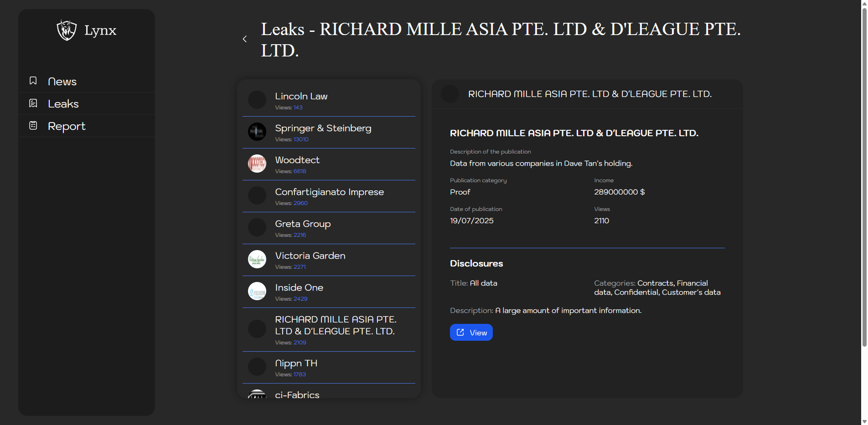The image size is (868, 425).
Task: Click the Springer & Steinberg avatar icon
Action: click(x=257, y=132)
